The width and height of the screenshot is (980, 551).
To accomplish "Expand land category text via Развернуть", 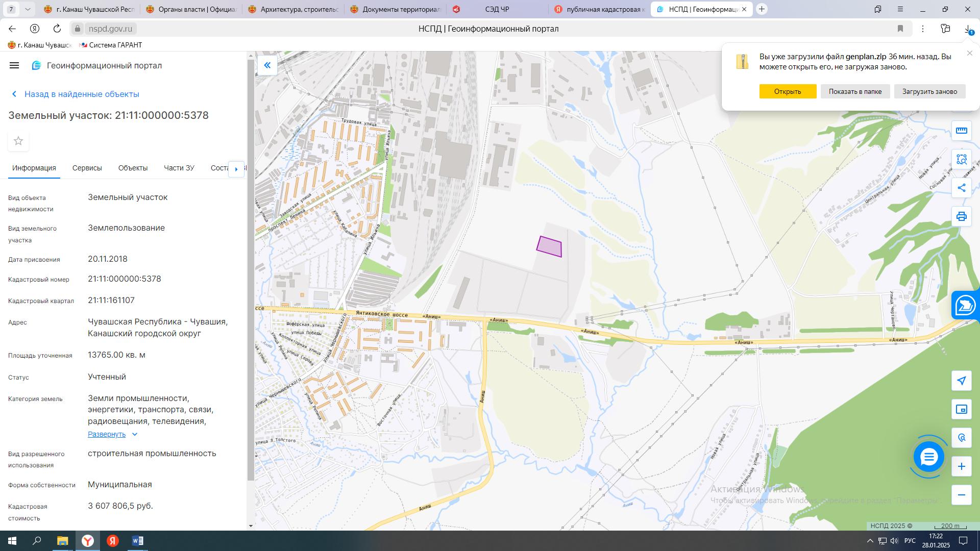I will 107,434.
